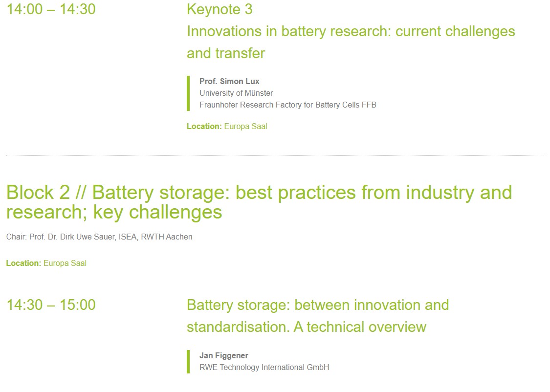Click the 14:30 – 15:00 time slot

click(x=51, y=305)
